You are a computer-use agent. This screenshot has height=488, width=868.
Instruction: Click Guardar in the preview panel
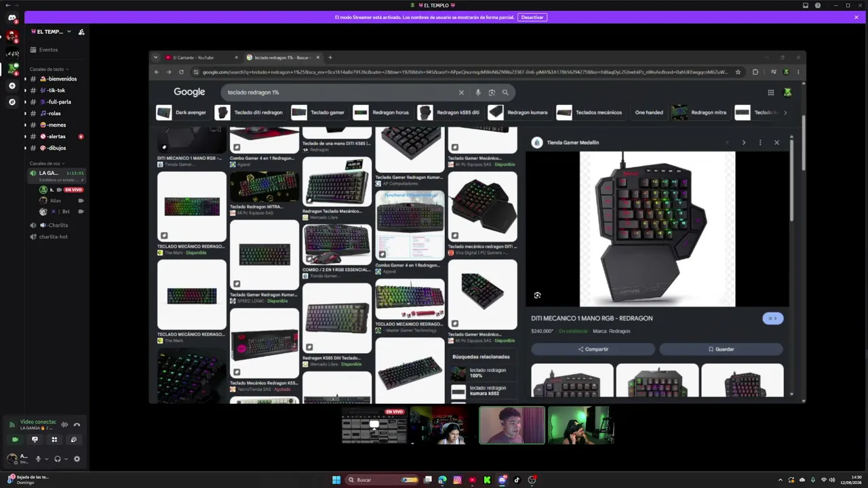[721, 349]
